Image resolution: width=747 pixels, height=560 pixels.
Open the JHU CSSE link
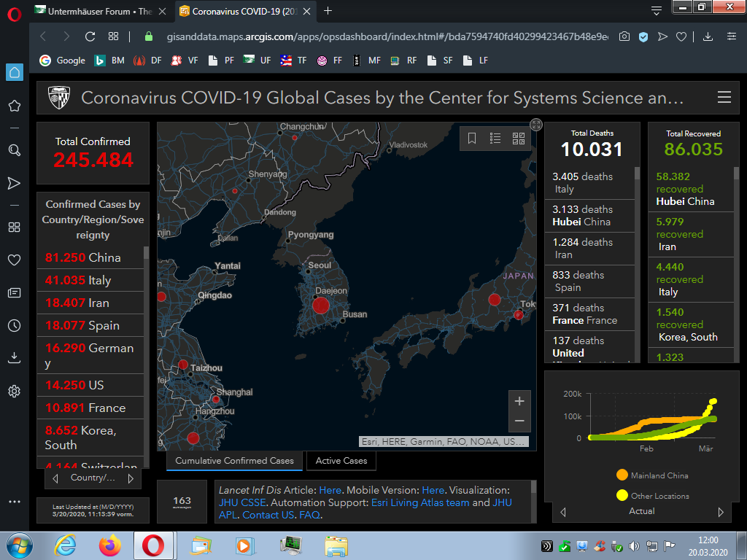pyautogui.click(x=243, y=502)
